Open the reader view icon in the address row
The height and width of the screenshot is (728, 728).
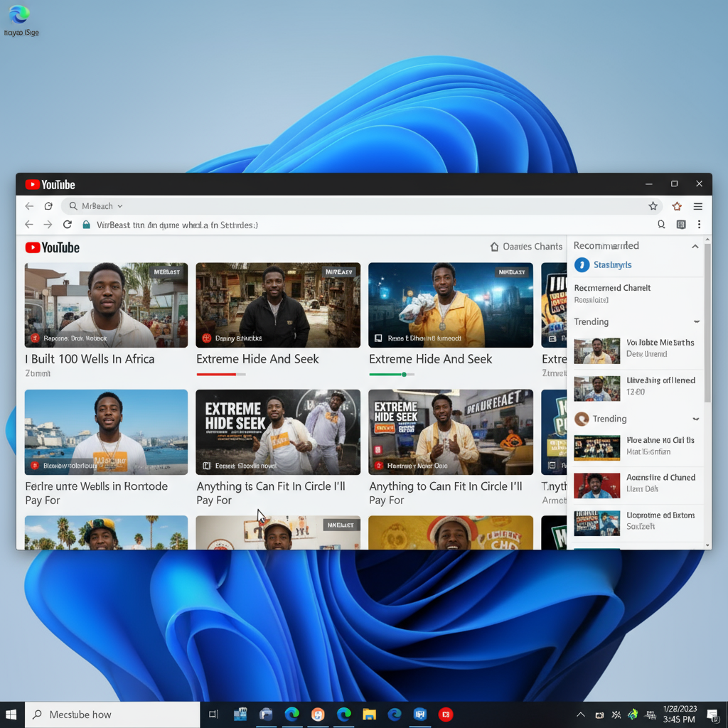681,225
